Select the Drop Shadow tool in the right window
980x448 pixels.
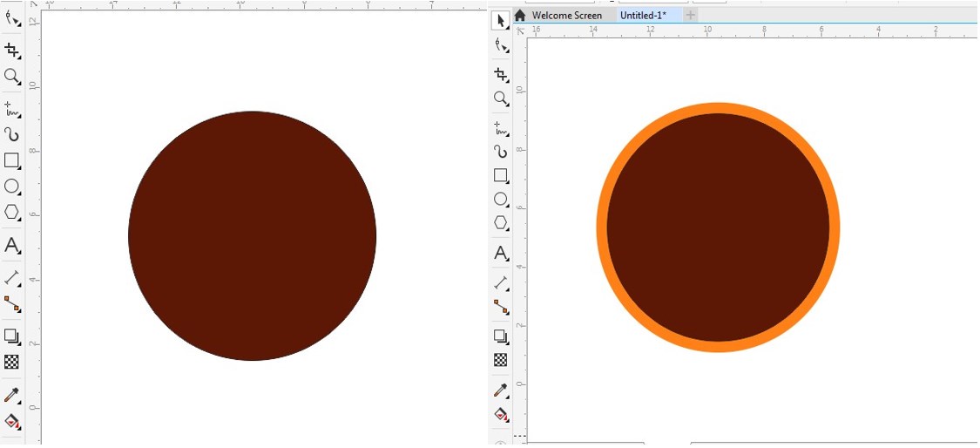click(501, 336)
